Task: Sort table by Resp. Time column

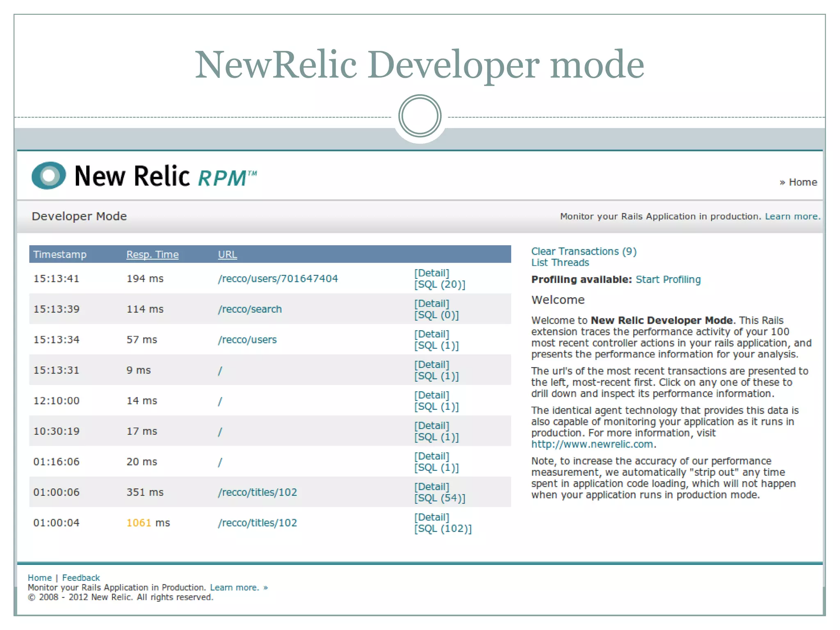Action: coord(153,254)
